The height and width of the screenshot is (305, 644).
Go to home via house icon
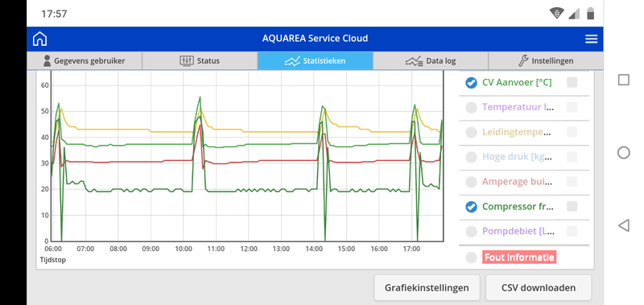pos(39,39)
